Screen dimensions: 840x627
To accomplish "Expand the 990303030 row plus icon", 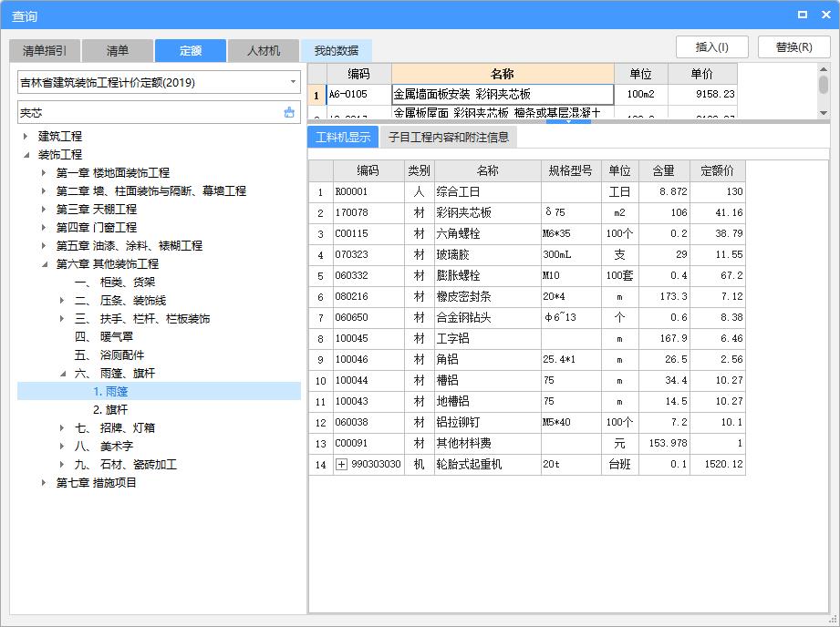I will [342, 464].
